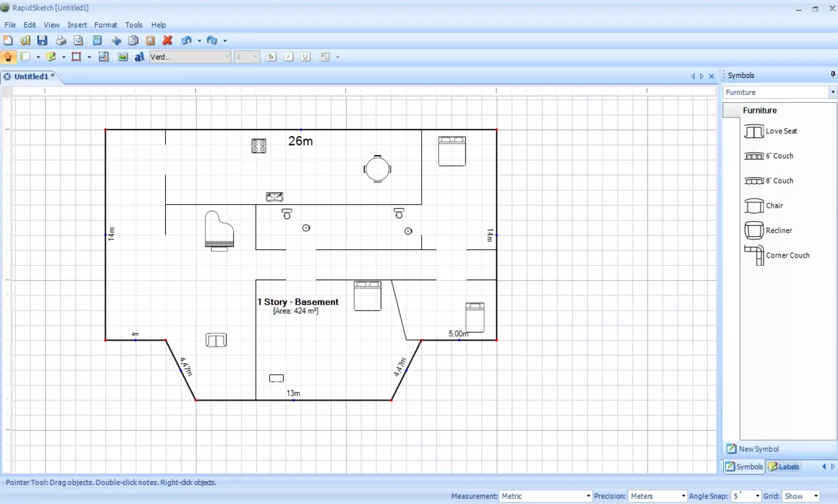Open the Help menu
838x504 pixels.
coord(159,25)
